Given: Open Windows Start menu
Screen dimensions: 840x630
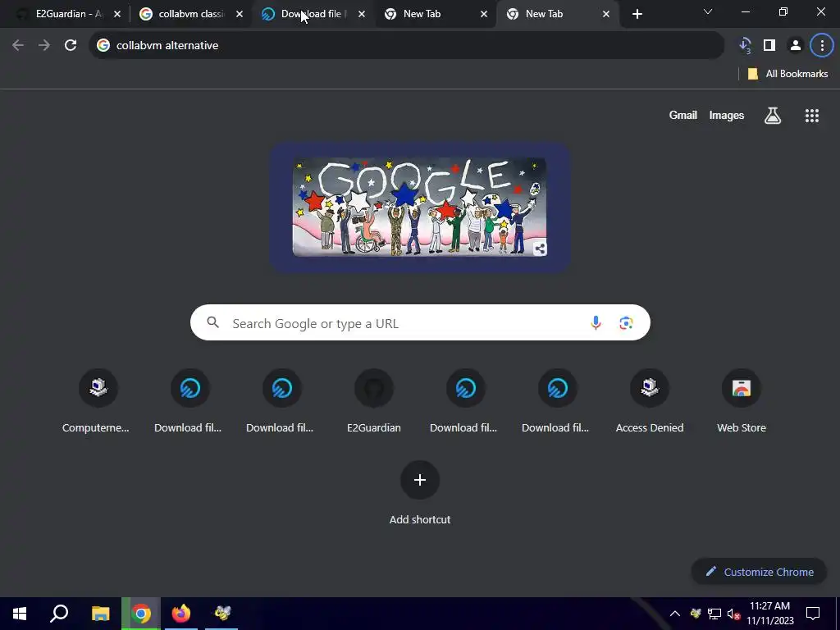Looking at the screenshot, I should tap(20, 614).
